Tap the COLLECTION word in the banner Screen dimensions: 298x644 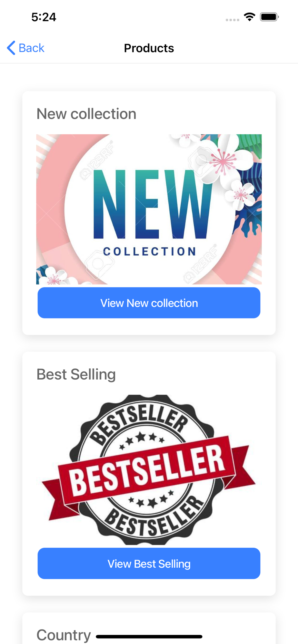(x=150, y=251)
